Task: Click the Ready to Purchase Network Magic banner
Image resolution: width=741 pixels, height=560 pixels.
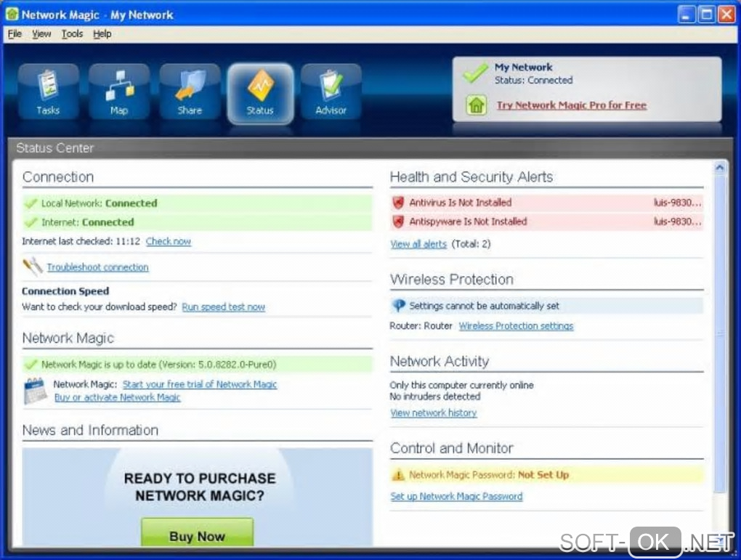Action: (197, 498)
